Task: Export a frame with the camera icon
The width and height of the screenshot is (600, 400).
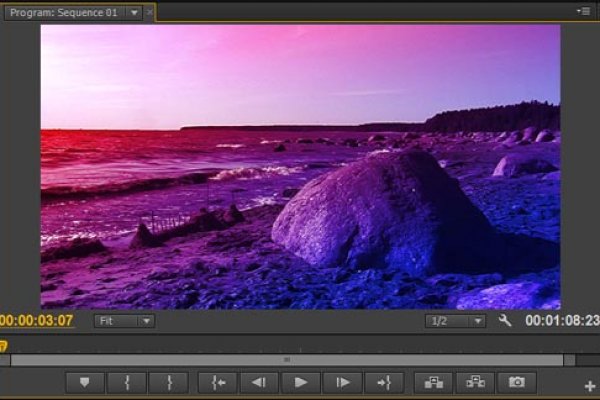Action: click(517, 382)
